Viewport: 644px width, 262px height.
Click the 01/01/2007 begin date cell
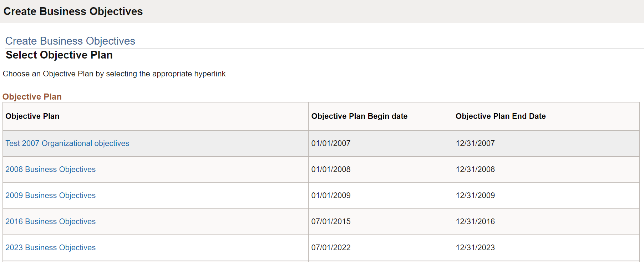coord(331,143)
